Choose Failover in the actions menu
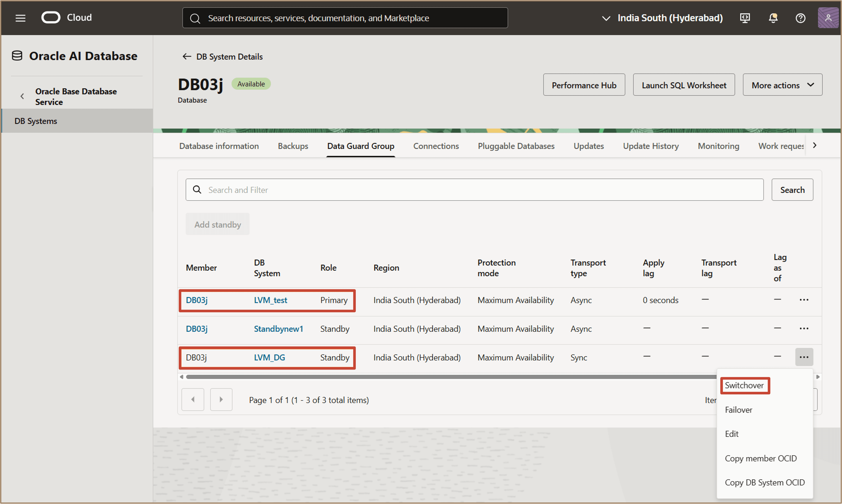Viewport: 842px width, 504px height. tap(738, 410)
